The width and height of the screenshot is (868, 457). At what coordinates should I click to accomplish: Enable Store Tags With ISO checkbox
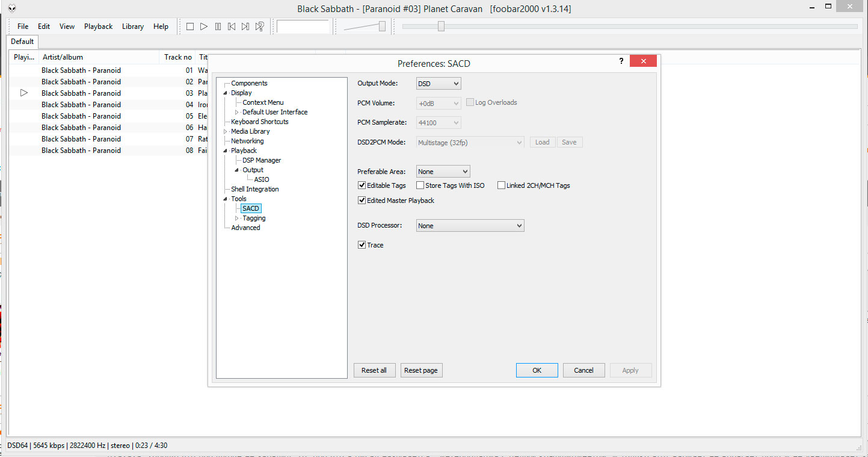420,185
